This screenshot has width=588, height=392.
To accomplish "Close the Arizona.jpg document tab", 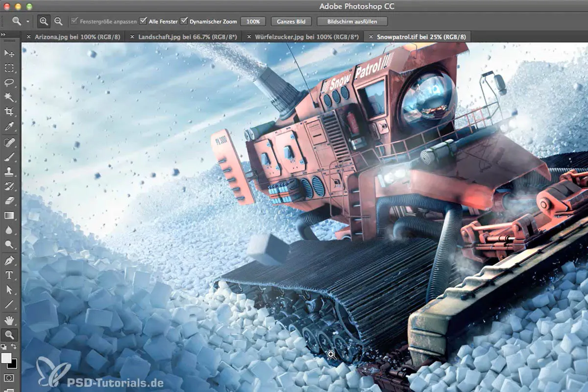I will point(28,37).
